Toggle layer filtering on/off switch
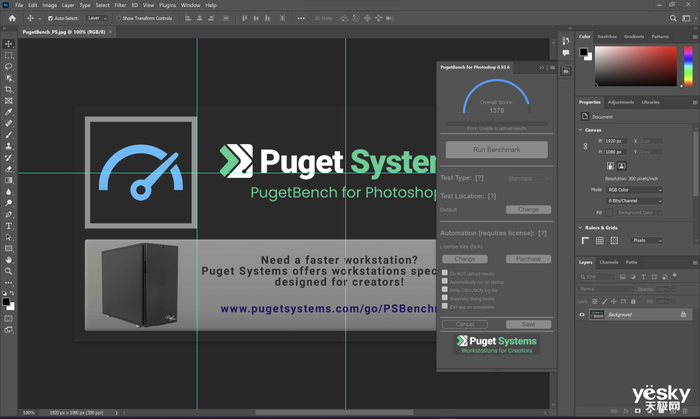The height and width of the screenshot is (419, 700). point(675,276)
